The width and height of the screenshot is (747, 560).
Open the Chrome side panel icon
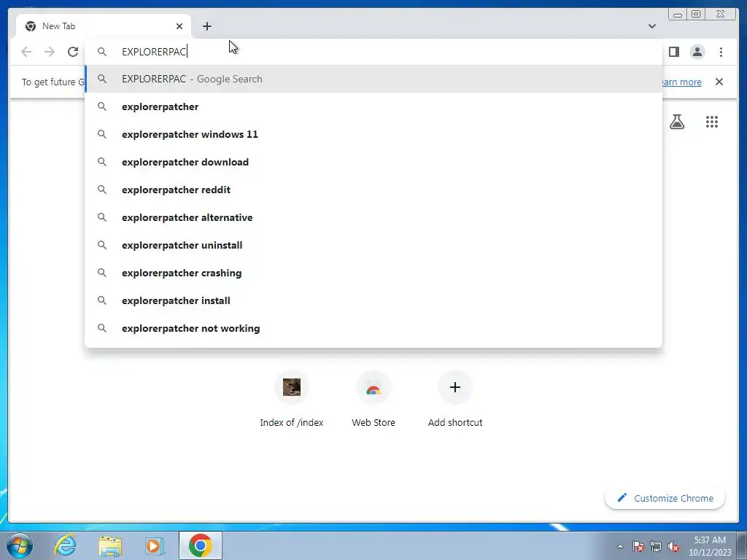(673, 52)
